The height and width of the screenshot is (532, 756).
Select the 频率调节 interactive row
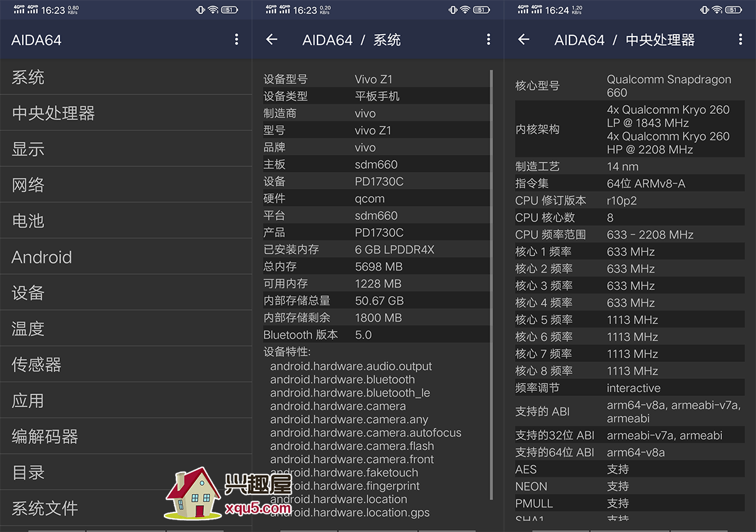click(x=630, y=388)
